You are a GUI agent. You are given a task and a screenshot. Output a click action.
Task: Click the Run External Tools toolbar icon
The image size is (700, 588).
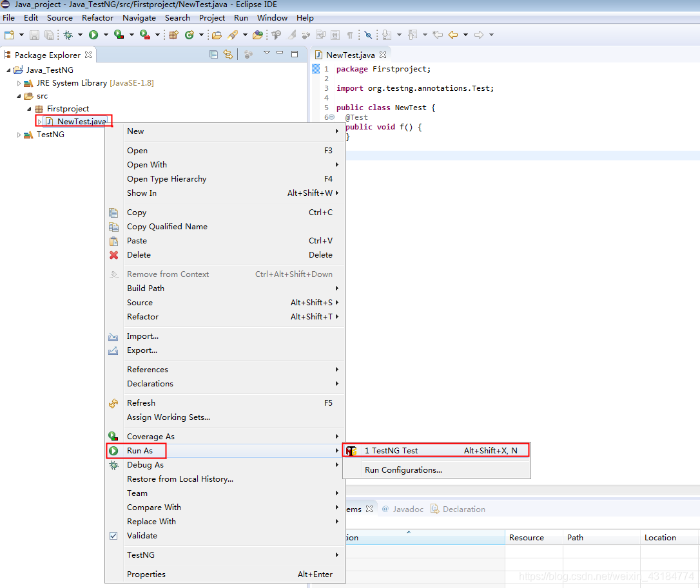pyautogui.click(x=144, y=35)
